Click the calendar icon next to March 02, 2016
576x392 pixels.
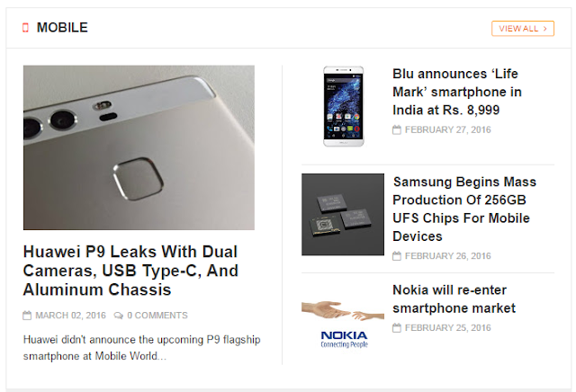(27, 316)
